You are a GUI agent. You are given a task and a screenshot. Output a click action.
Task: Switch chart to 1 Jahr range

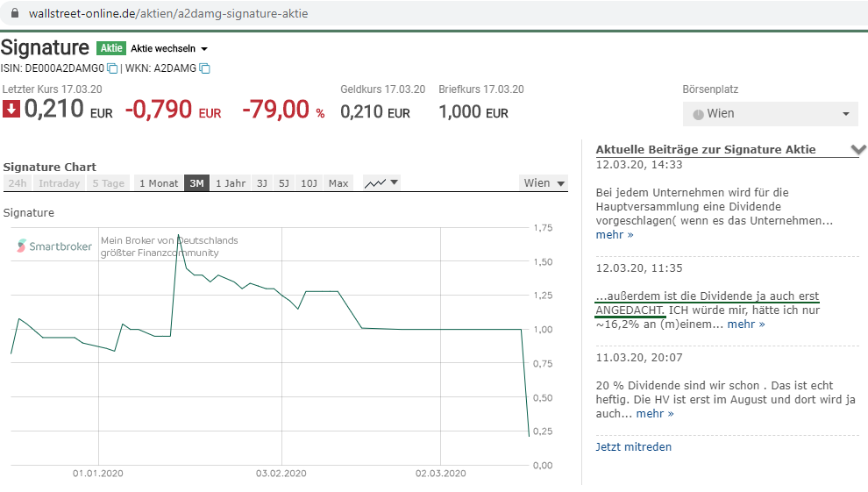[230, 183]
